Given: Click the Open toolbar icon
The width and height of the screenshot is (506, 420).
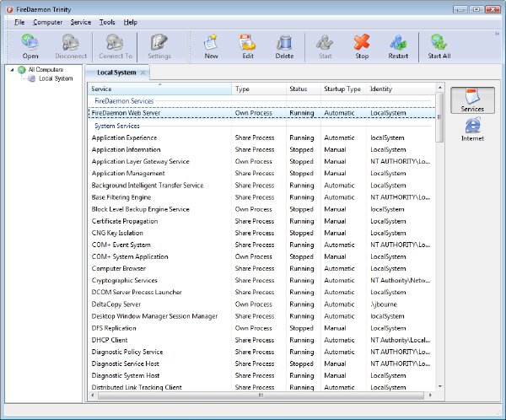Looking at the screenshot, I should [x=30, y=47].
